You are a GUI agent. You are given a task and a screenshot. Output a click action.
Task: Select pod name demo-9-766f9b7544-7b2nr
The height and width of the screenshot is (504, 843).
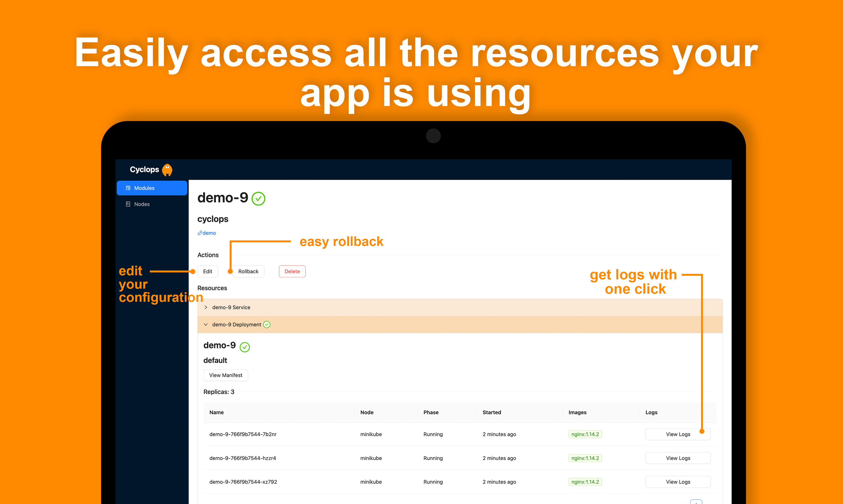coord(243,434)
